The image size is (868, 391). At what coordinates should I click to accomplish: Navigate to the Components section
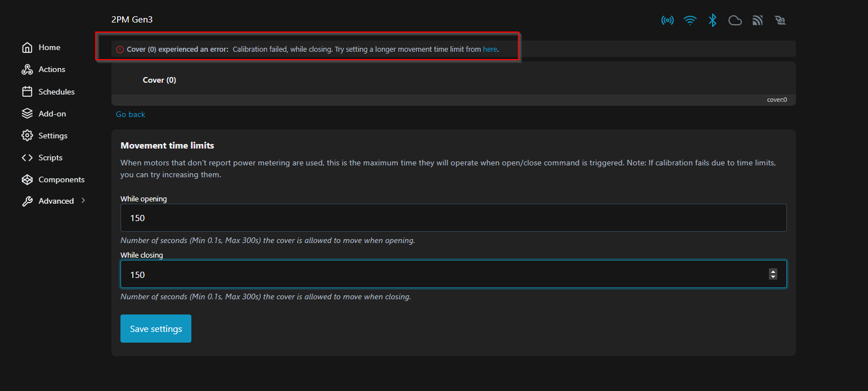coord(61,179)
